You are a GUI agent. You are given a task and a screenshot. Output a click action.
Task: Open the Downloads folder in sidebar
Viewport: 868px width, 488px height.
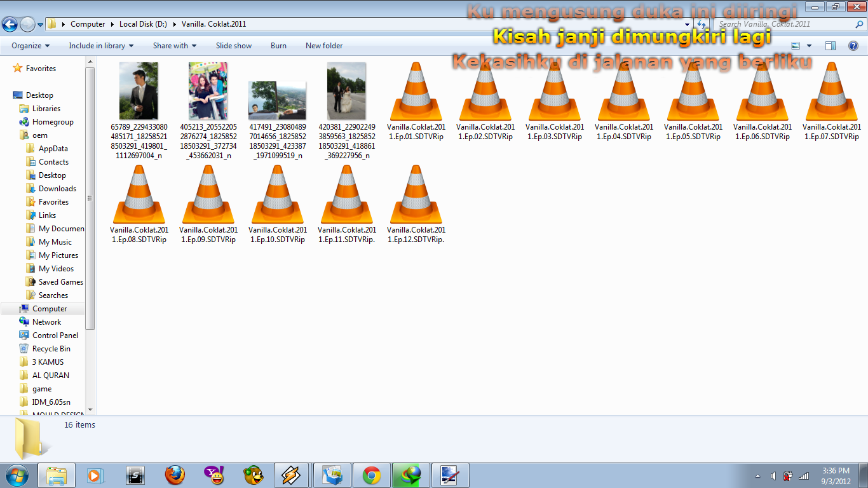[x=57, y=189]
